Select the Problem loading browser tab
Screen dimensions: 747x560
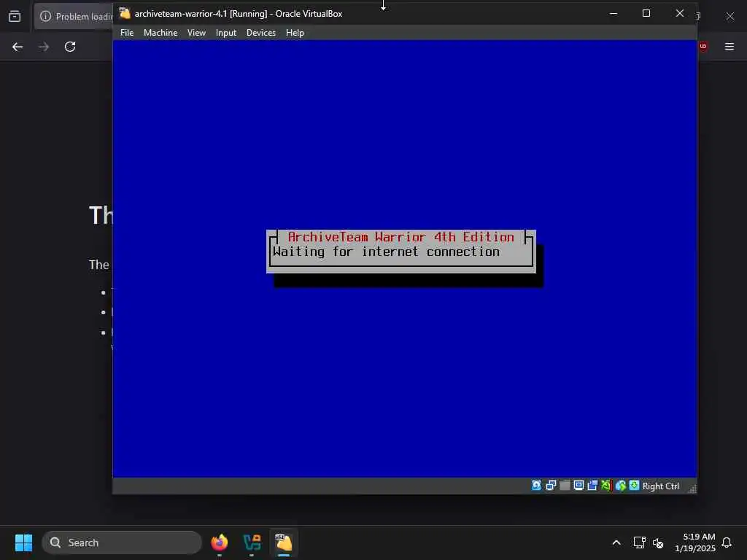tap(74, 16)
